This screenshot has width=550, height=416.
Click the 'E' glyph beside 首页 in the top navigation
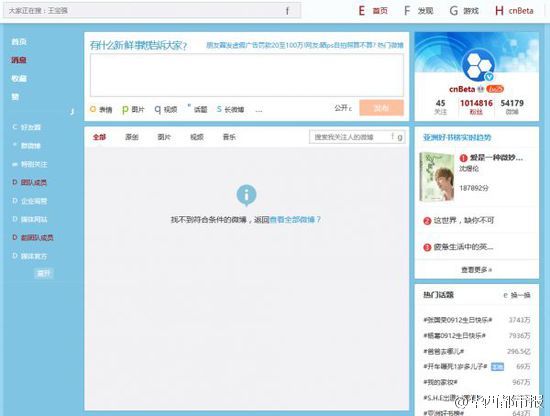coord(362,11)
